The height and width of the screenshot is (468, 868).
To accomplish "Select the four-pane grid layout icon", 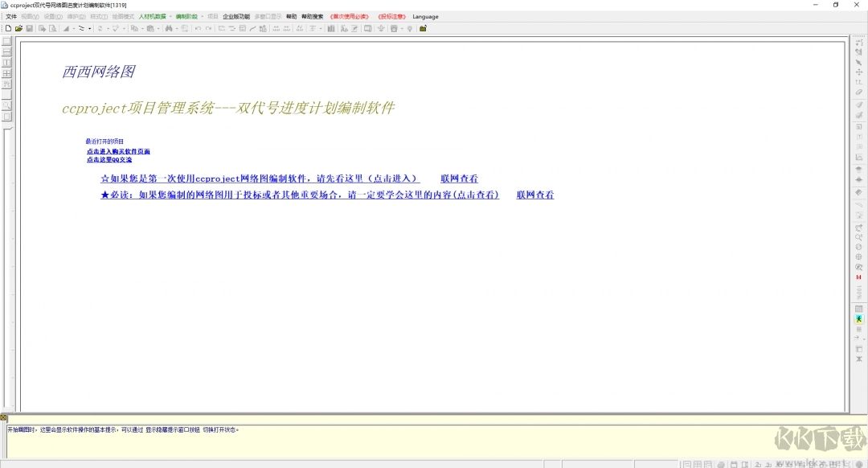I will (x=7, y=73).
